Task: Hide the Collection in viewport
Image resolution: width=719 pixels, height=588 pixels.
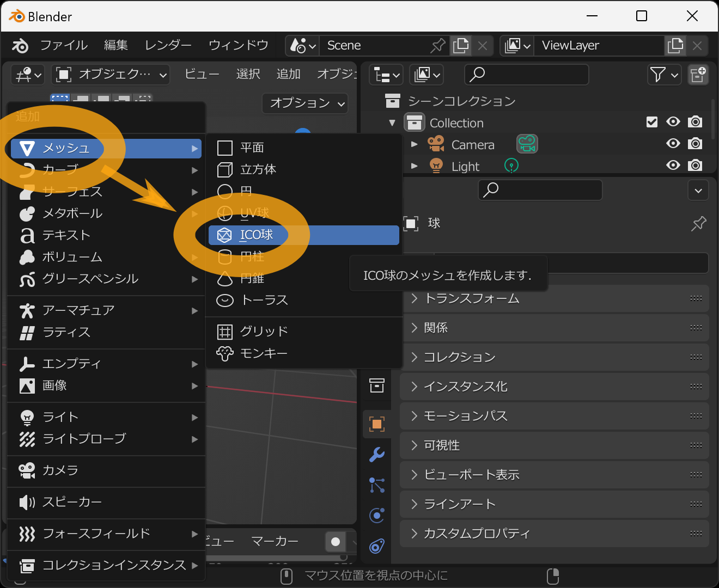Action: pos(673,122)
